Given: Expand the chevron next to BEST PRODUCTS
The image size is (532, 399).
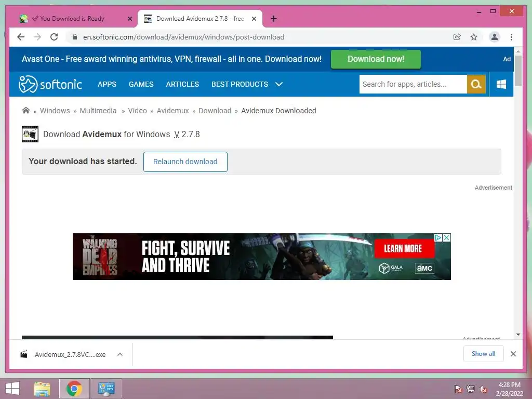Looking at the screenshot, I should (279, 84).
